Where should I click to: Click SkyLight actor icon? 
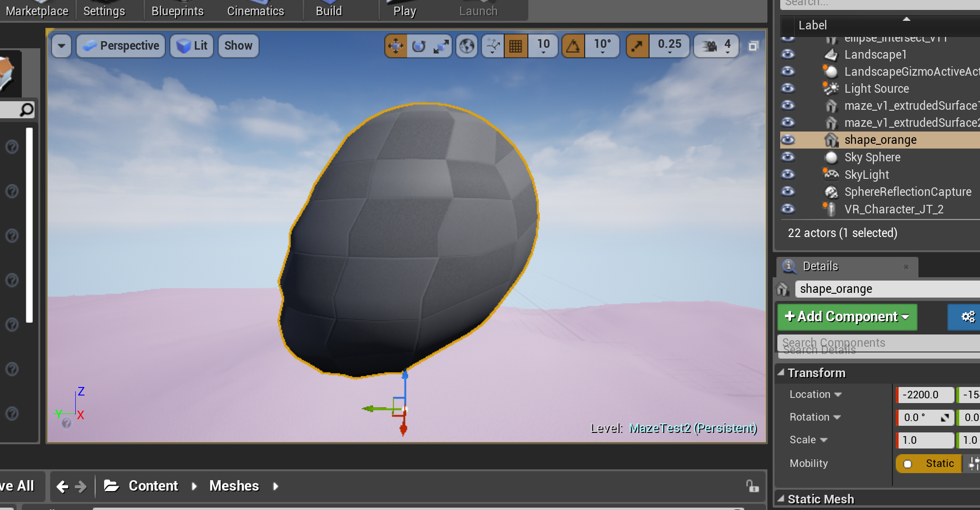831,175
